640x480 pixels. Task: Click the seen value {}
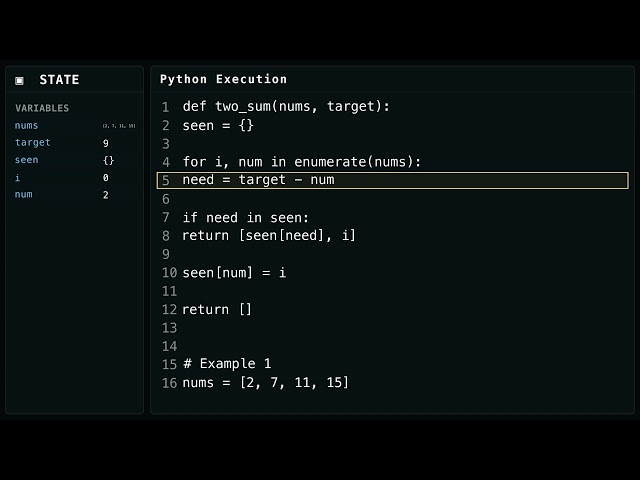[109, 160]
